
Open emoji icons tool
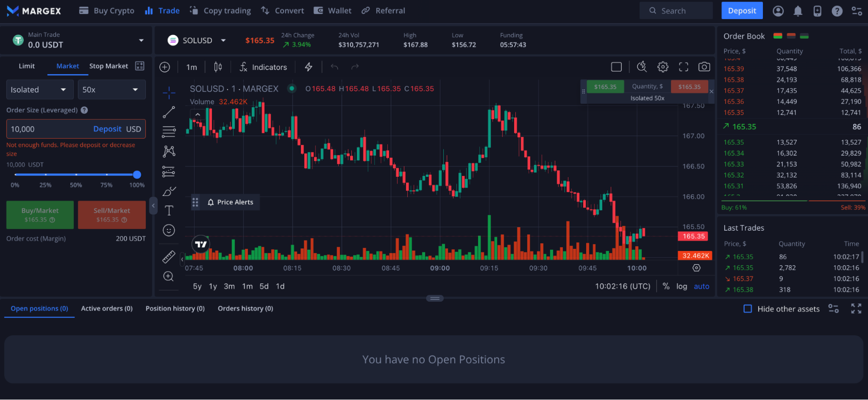[x=169, y=230]
